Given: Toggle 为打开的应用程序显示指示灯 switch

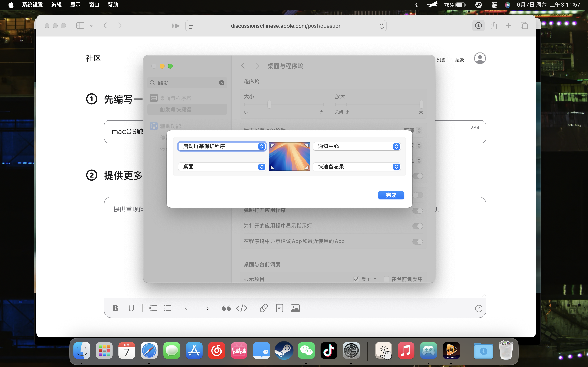Looking at the screenshot, I should (418, 226).
